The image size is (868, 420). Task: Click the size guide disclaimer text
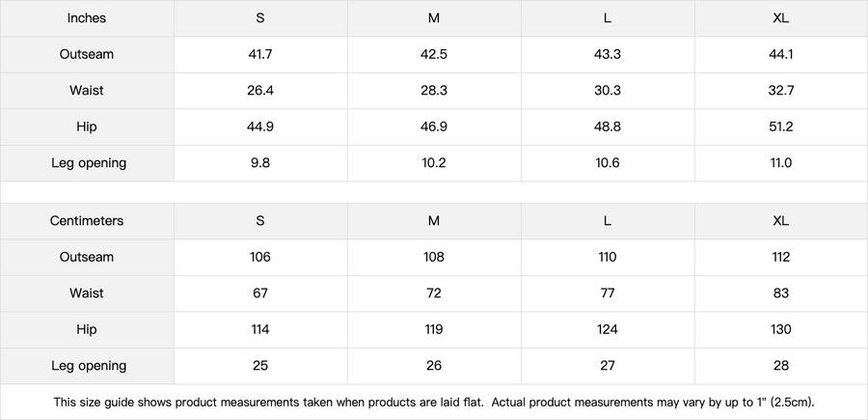click(x=434, y=402)
